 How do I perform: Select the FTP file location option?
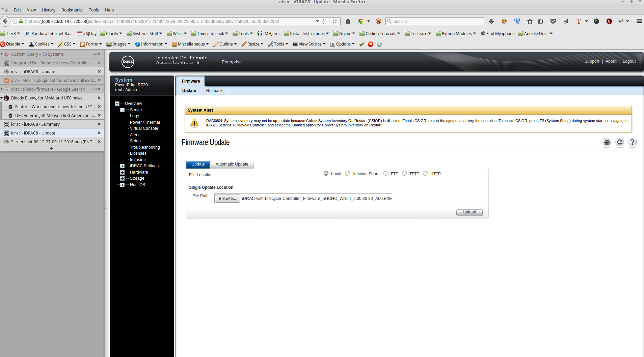[x=386, y=174]
